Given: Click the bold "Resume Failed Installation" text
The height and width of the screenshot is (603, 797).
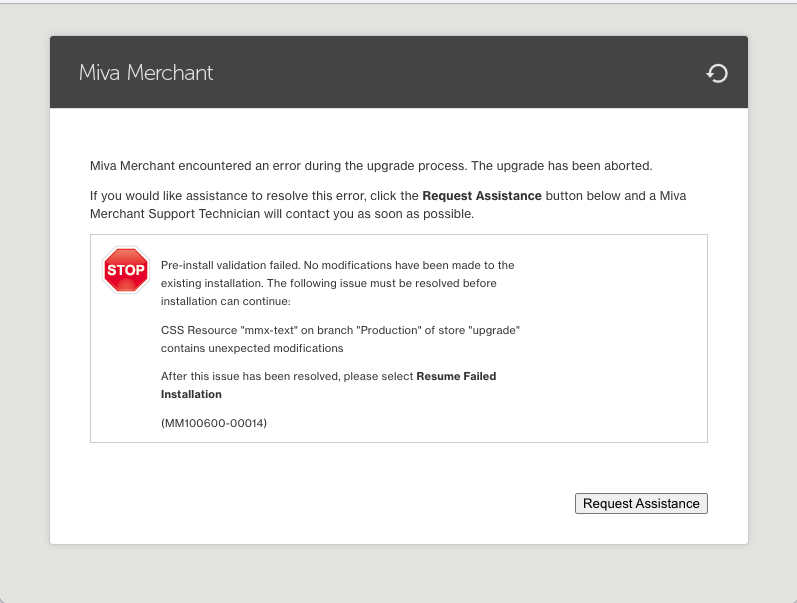Looking at the screenshot, I should coord(328,385).
